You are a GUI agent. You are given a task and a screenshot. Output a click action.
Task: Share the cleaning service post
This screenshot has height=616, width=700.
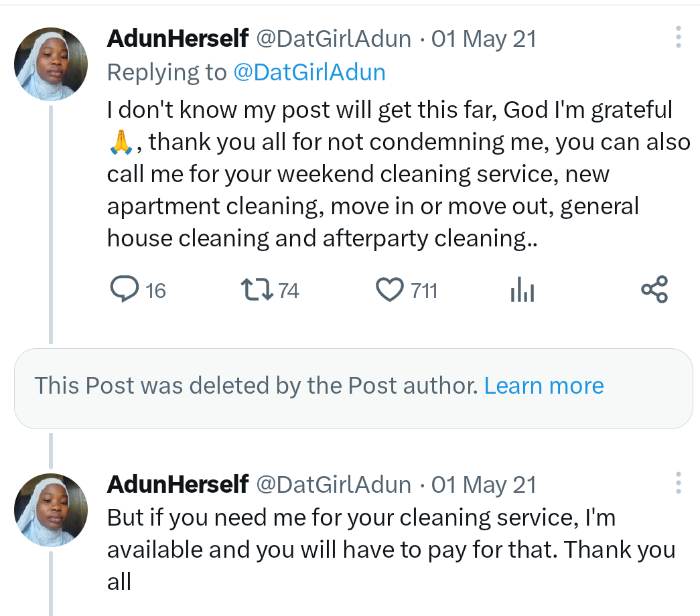tap(654, 290)
